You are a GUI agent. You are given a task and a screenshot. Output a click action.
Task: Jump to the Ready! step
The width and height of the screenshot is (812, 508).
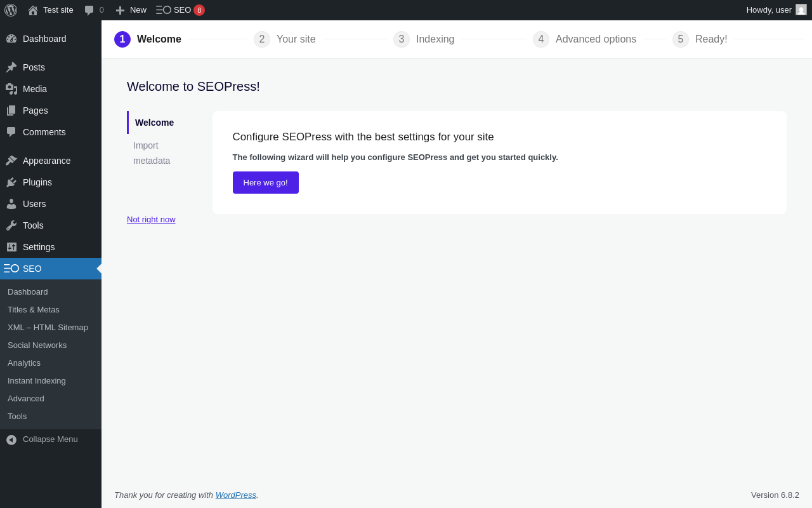click(711, 39)
